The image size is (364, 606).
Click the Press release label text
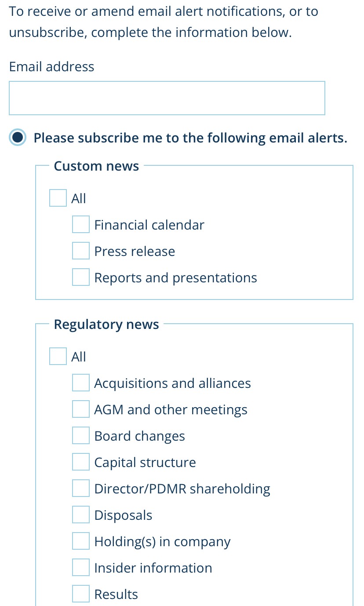pos(135,252)
